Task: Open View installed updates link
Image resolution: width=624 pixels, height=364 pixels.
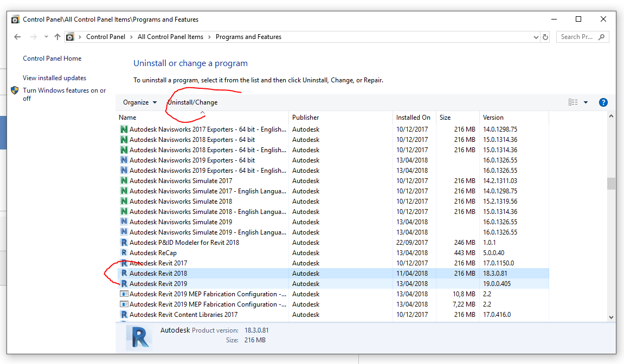Action: click(55, 78)
